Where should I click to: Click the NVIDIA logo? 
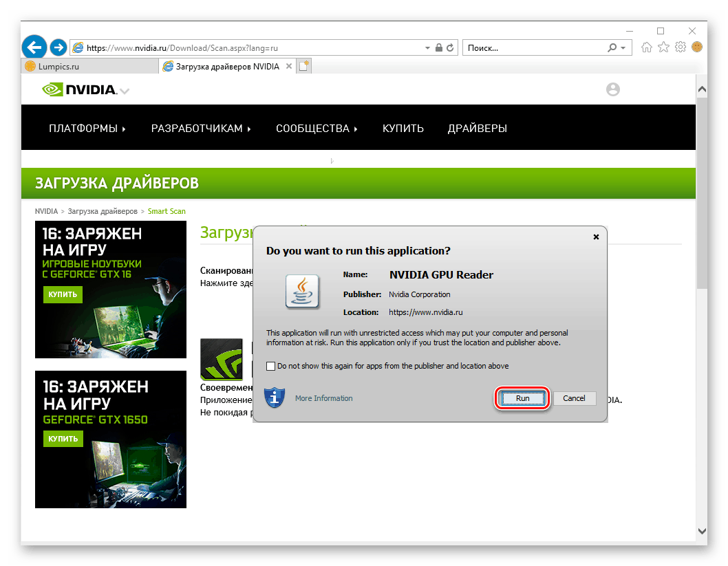click(x=79, y=89)
